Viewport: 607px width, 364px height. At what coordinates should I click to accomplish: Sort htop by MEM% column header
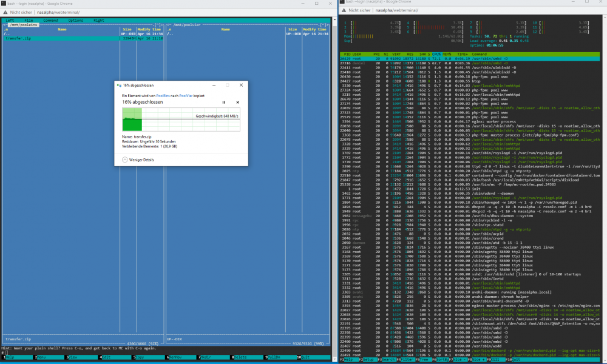447,54
